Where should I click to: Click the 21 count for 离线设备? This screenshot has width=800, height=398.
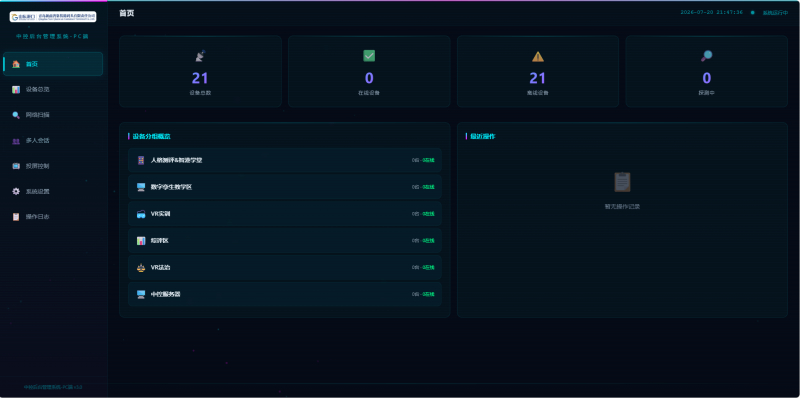tap(538, 78)
